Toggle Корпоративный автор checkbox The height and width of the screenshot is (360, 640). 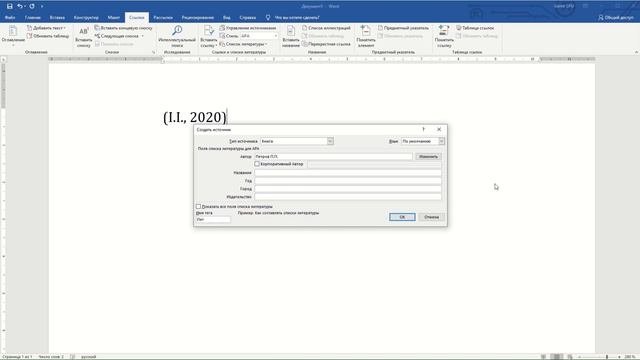[257, 164]
